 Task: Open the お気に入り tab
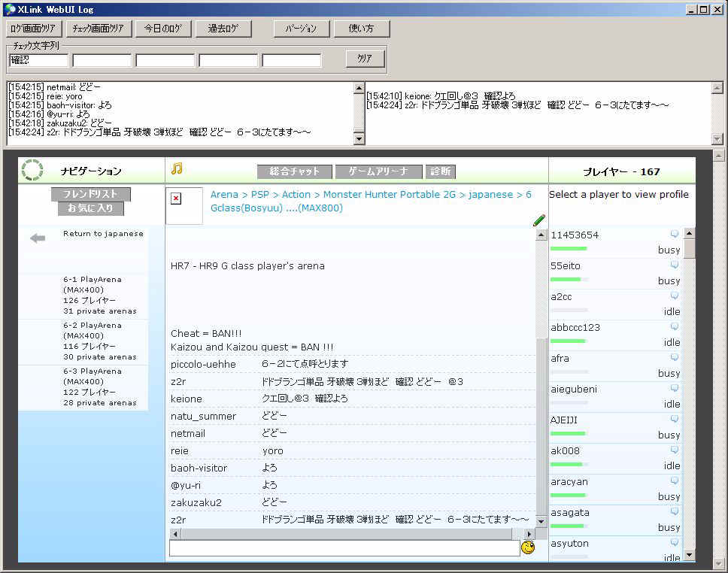click(91, 208)
